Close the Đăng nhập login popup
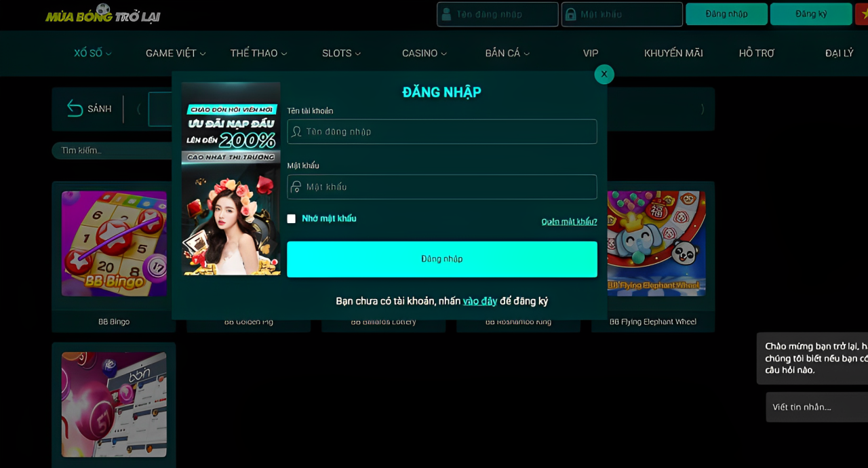This screenshot has width=868, height=468. tap(604, 74)
